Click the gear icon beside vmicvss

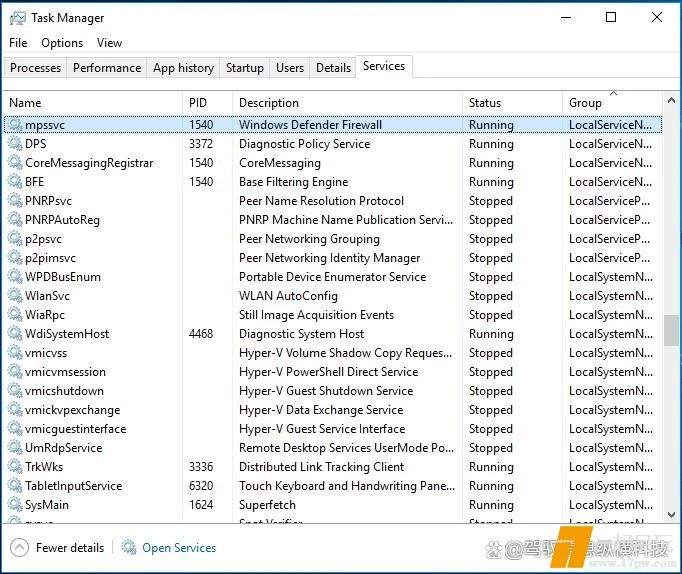pos(15,353)
